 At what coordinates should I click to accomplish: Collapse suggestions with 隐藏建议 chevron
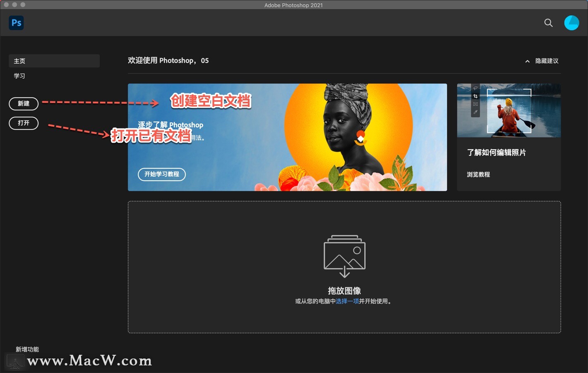click(x=542, y=61)
